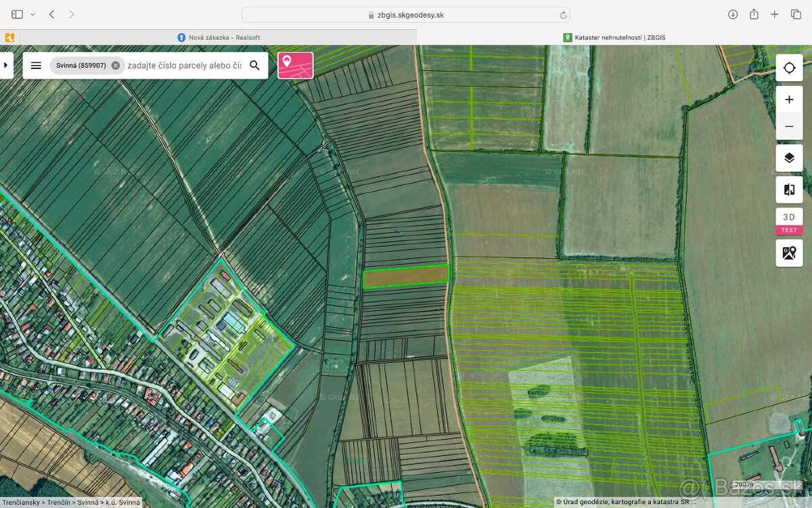
Task: Click the search magnifier icon
Action: point(254,66)
